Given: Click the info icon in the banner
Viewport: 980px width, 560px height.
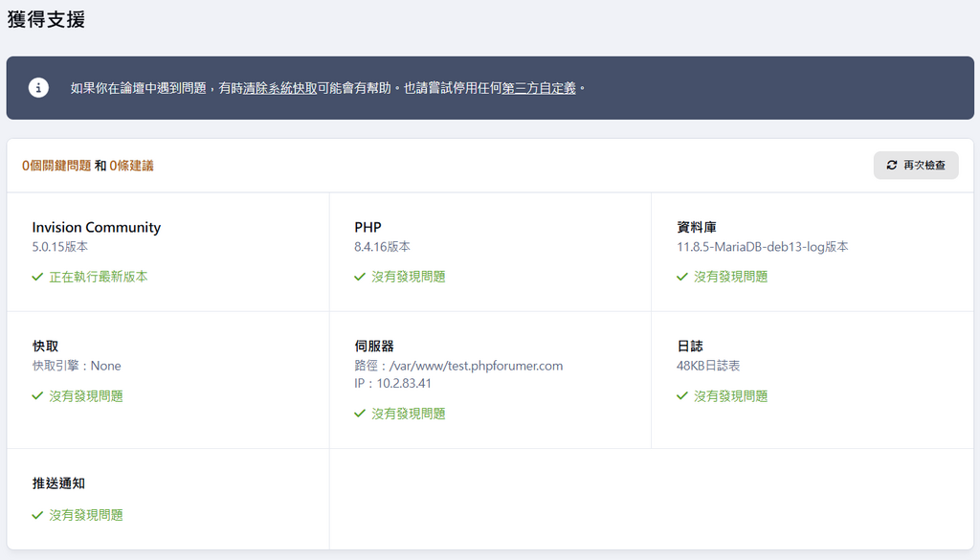Looking at the screenshot, I should [38, 88].
